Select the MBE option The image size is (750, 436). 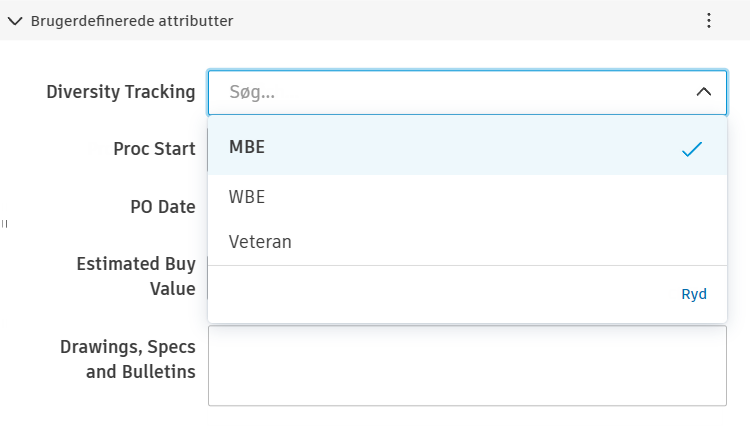click(x=247, y=147)
